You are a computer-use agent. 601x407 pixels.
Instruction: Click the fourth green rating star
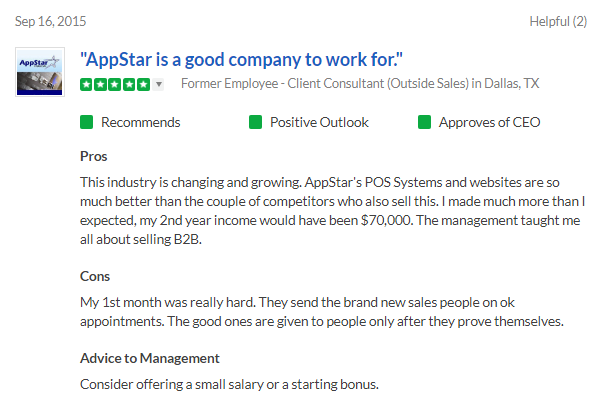(129, 84)
